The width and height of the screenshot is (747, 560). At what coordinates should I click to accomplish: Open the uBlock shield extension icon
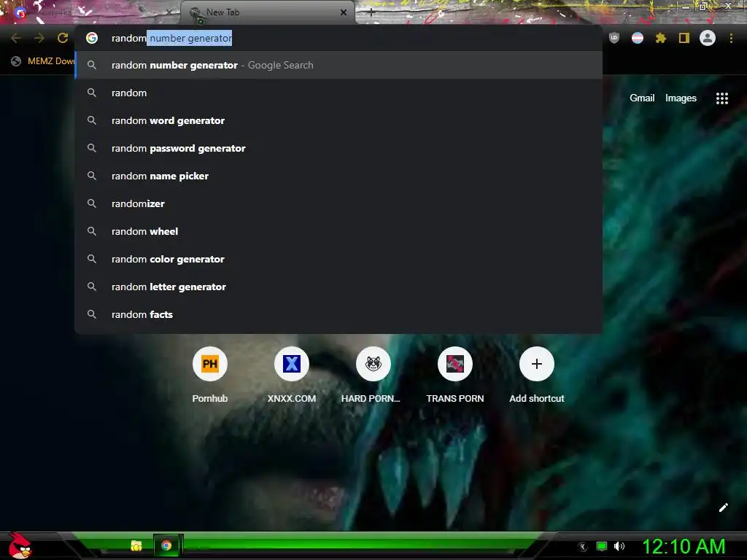[614, 38]
